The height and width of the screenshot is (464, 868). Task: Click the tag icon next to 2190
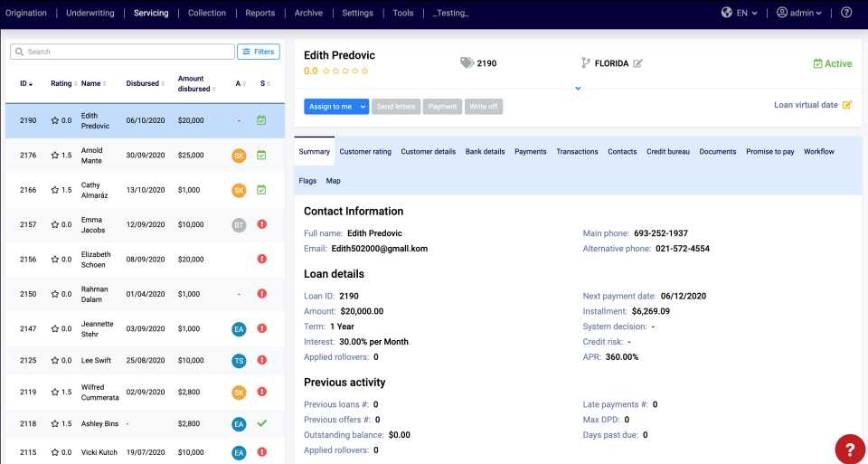(x=467, y=63)
